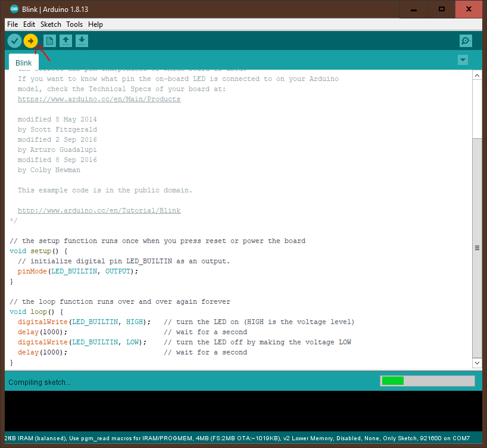This screenshot has height=448, width=487.
Task: Click 'modified 2 Sep 2016' line
Action: point(57,139)
